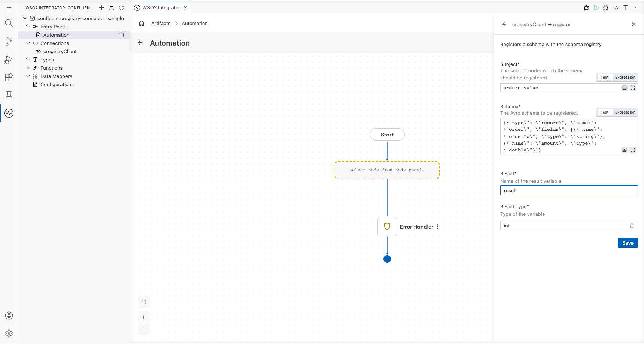
Task: Expand the Schema field editor
Action: (x=633, y=150)
